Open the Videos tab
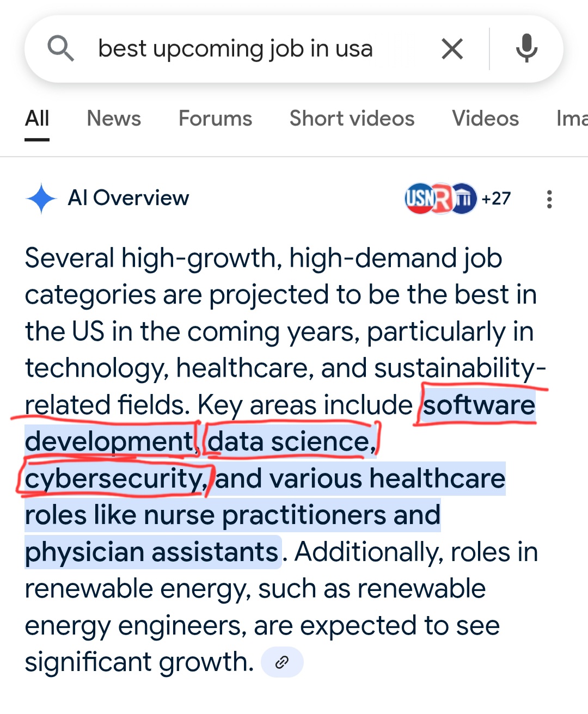Screen dimensions: 588x714 (x=485, y=119)
